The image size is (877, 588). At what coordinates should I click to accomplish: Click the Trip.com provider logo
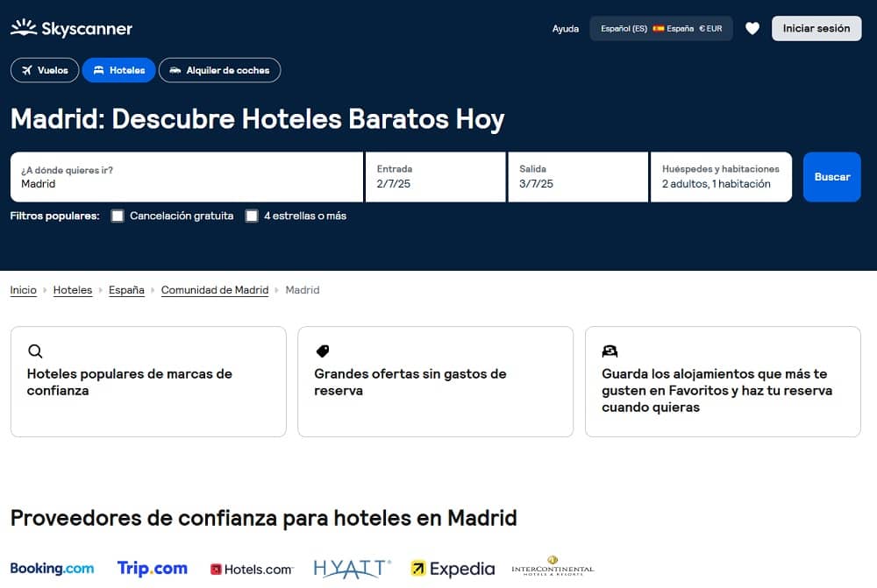pyautogui.click(x=152, y=569)
